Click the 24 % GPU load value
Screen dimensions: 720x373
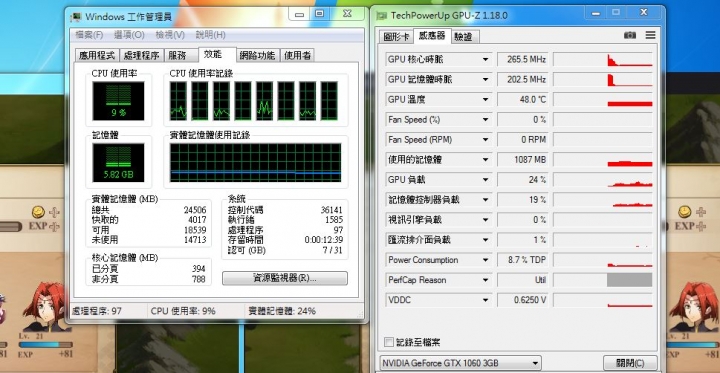point(523,180)
